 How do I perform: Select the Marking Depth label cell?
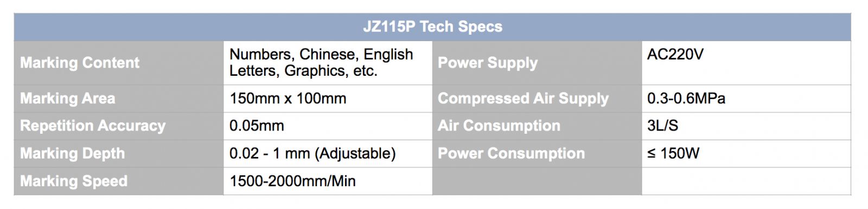pyautogui.click(x=119, y=153)
